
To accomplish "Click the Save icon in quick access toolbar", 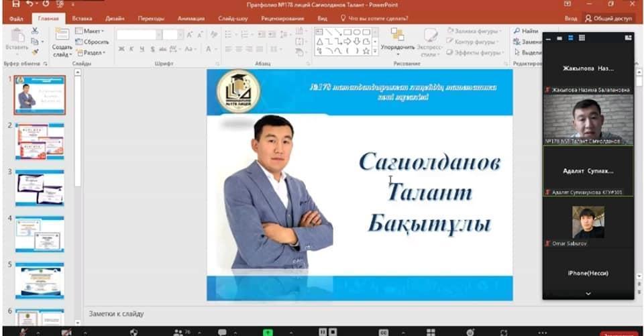I will [x=15, y=5].
